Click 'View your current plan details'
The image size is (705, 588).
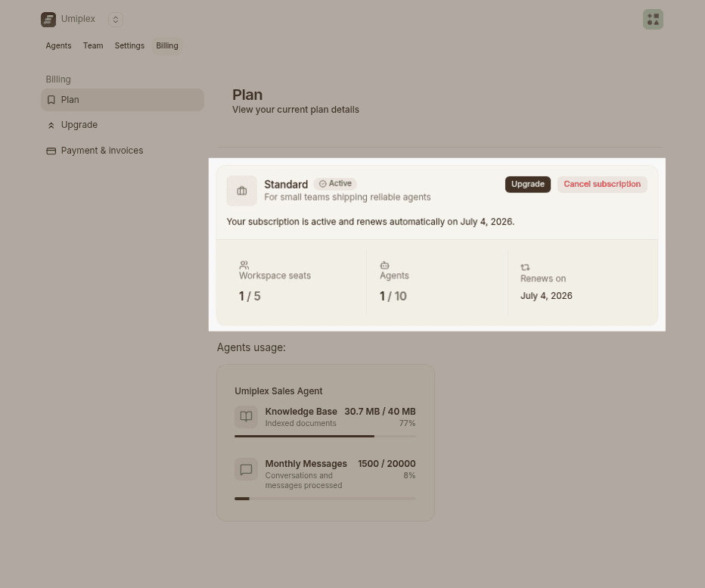tap(296, 110)
